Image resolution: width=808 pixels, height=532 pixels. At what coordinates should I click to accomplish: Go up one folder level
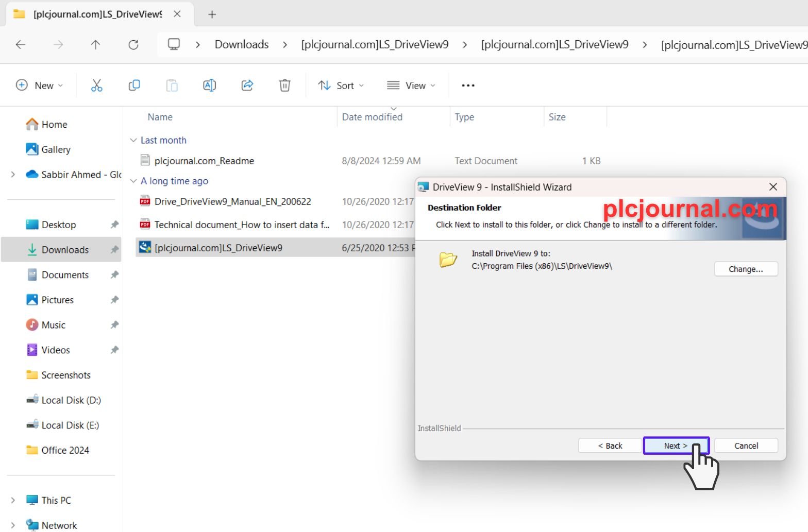point(95,45)
